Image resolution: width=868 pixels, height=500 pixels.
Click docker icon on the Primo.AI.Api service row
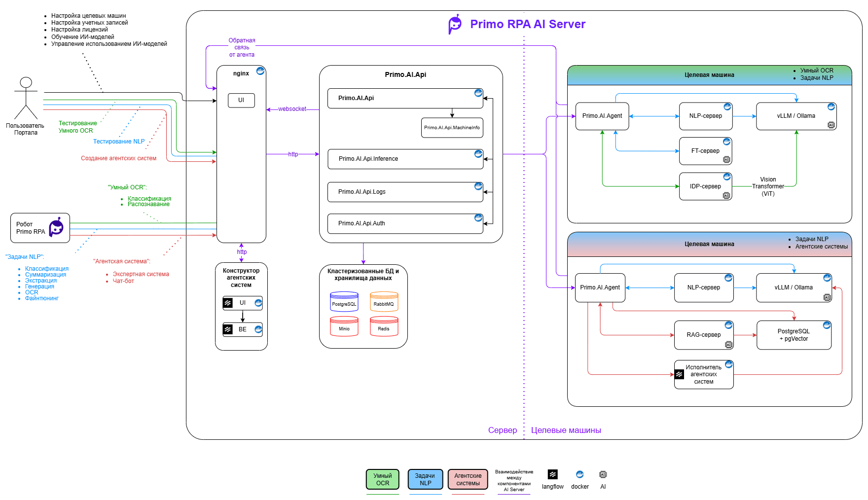tap(478, 93)
